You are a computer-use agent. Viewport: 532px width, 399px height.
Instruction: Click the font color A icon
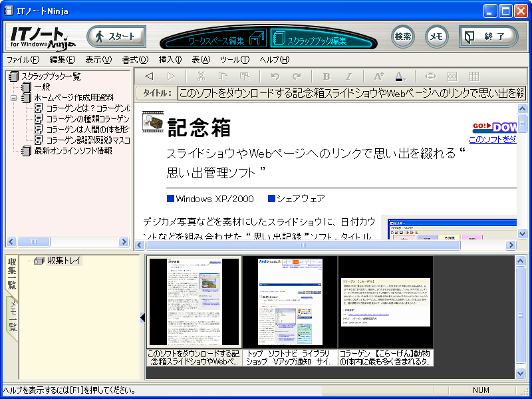(399, 76)
